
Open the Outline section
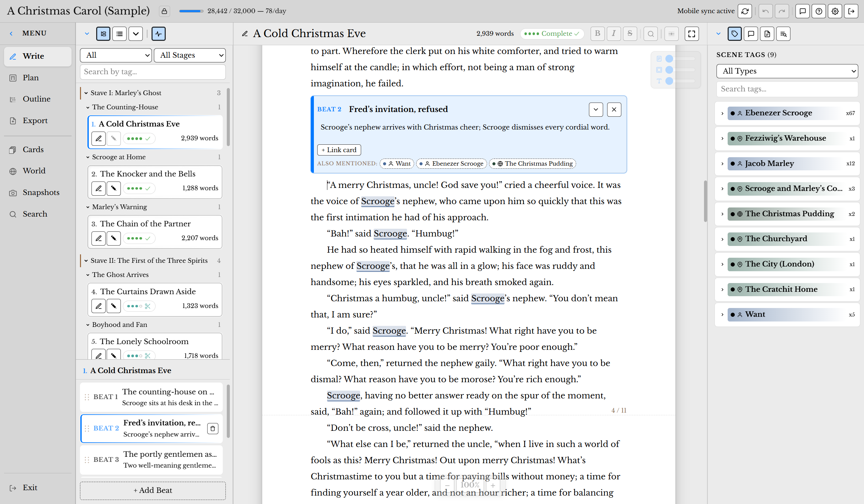(38, 99)
